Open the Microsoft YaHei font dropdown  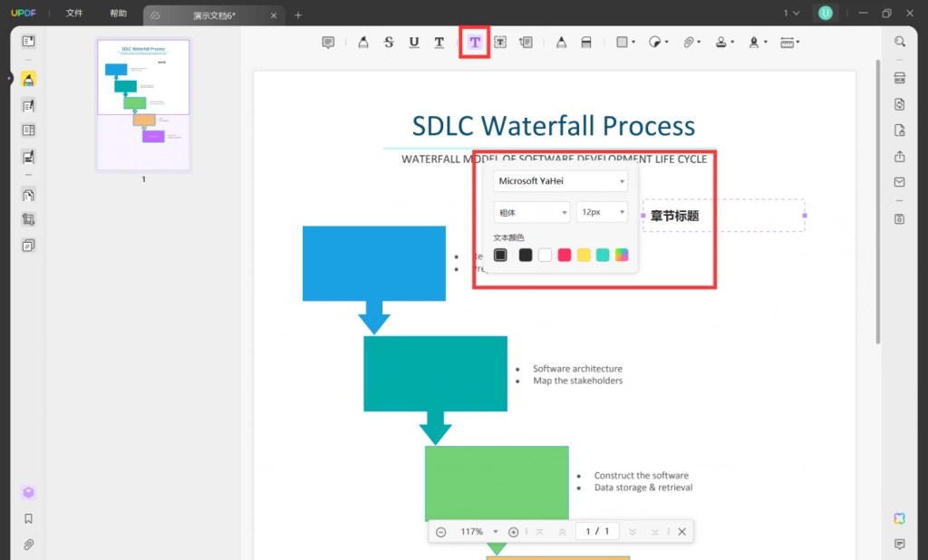click(560, 181)
